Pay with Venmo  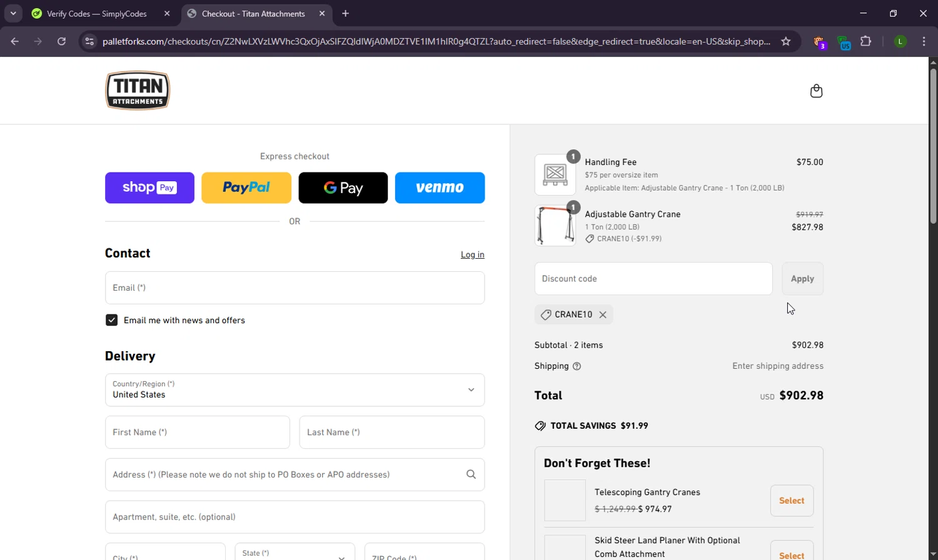440,187
